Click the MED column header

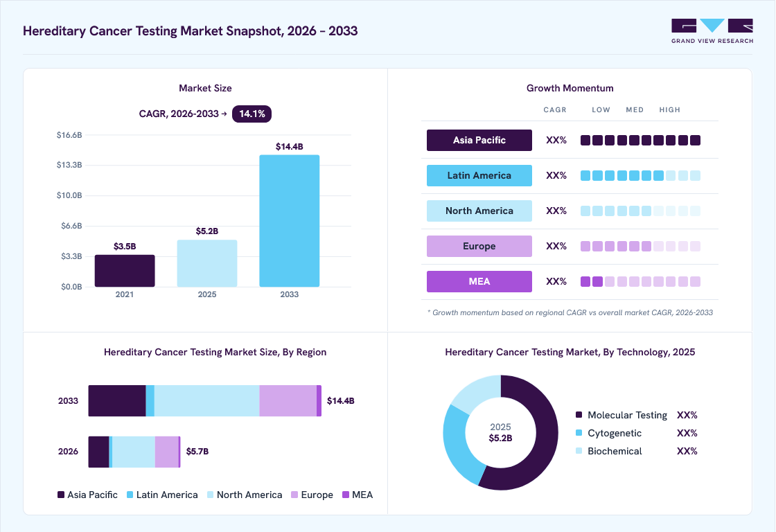[635, 110]
